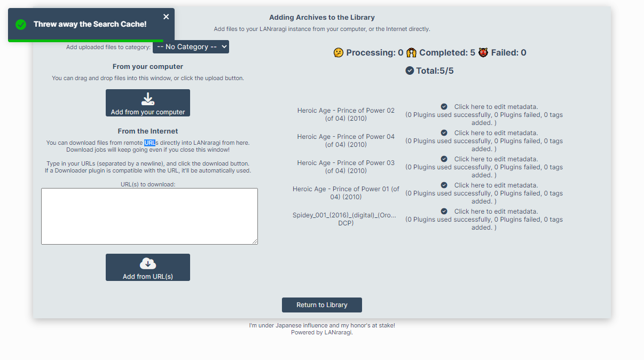
Task: Click check icon beside Prince of Power 02 row
Action: [444, 107]
